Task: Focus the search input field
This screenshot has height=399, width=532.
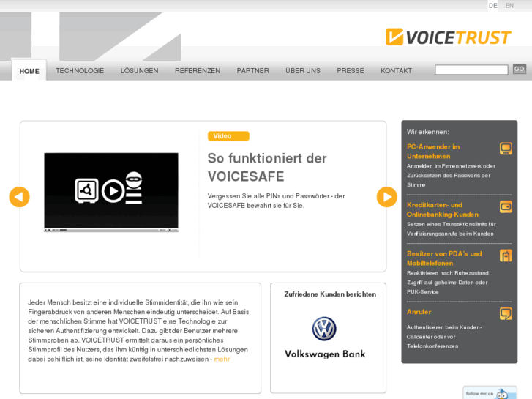Action: tap(471, 70)
